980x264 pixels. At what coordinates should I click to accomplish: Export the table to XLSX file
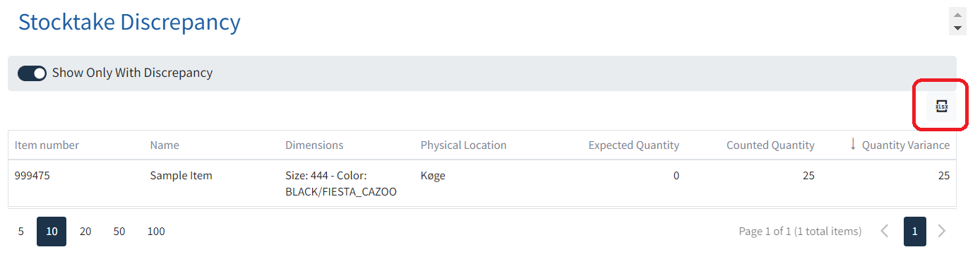941,106
